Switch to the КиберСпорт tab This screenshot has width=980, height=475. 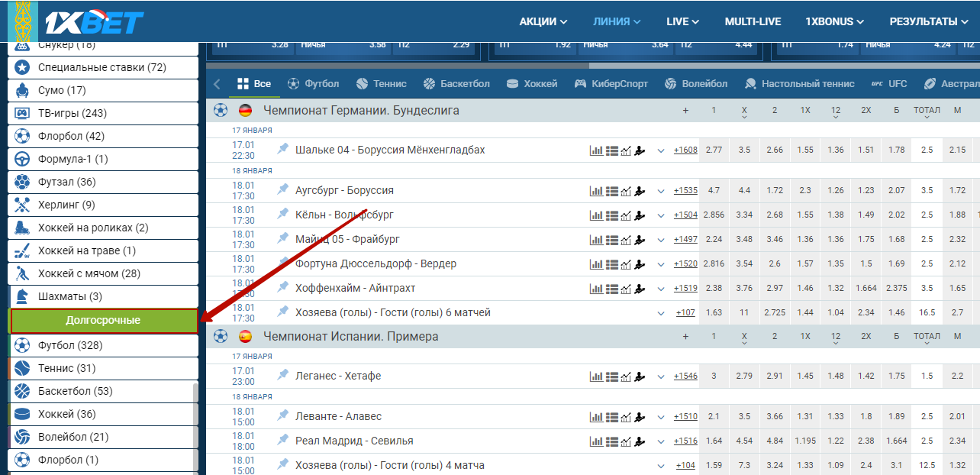611,83
